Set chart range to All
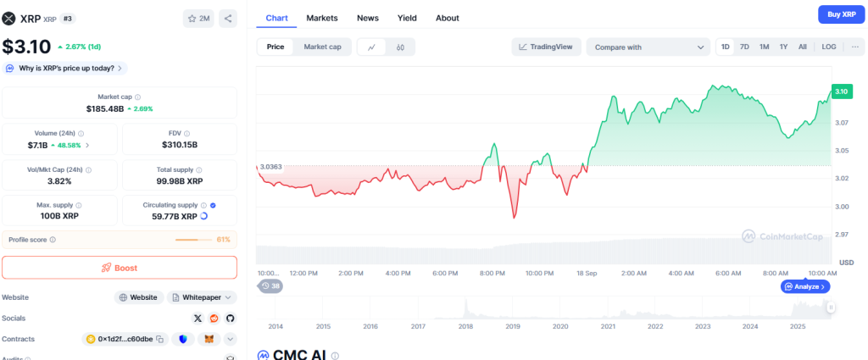 (802, 47)
